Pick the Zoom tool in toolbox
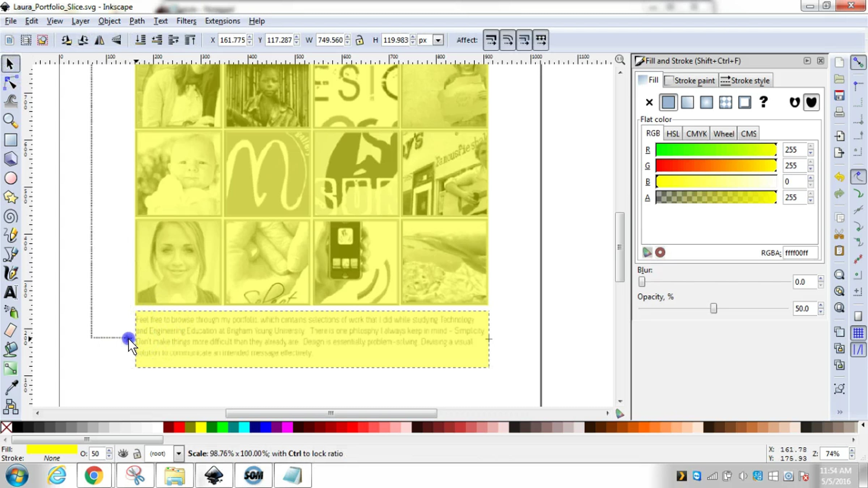Screen dimensions: 868x488 tap(10, 121)
